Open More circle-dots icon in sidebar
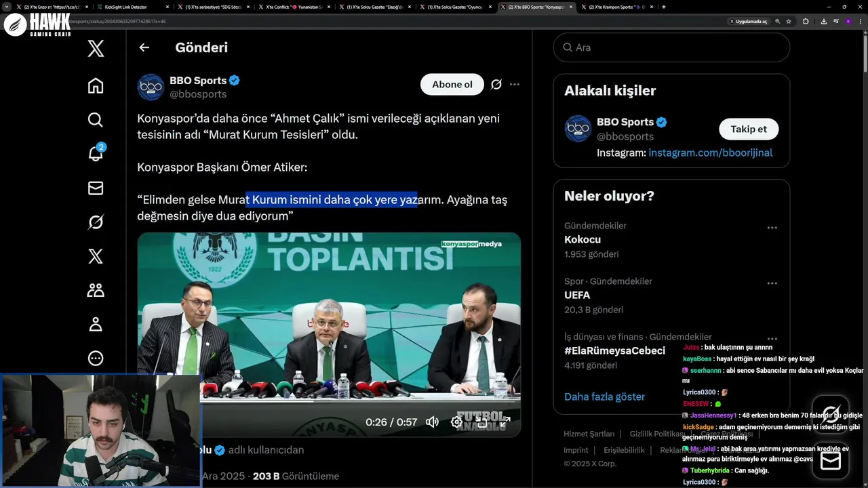868x488 pixels. [x=96, y=358]
